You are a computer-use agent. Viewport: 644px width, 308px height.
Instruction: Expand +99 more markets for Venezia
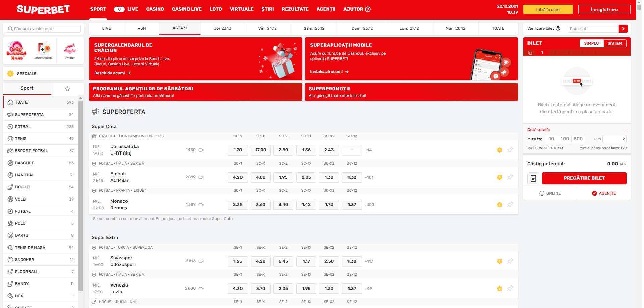(368, 289)
